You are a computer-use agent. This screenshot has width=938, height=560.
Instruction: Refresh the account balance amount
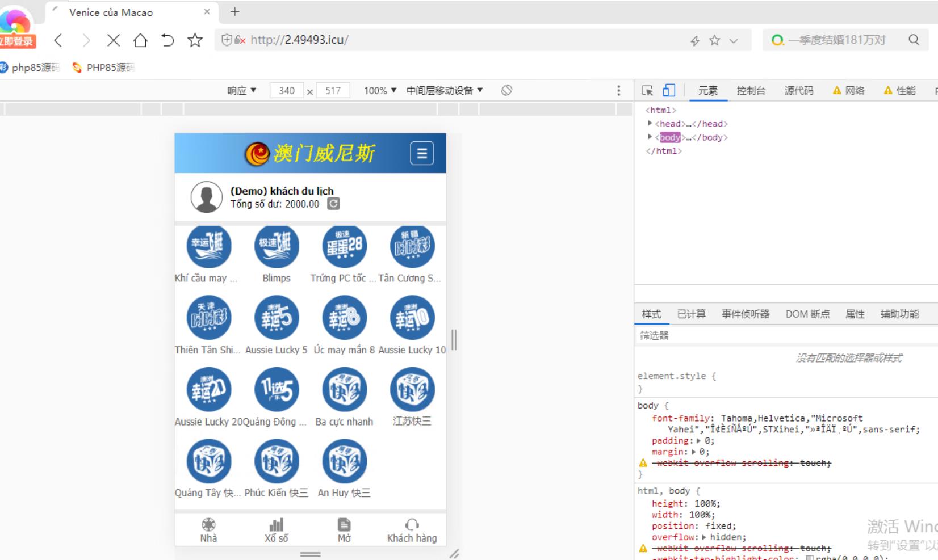[x=334, y=204]
